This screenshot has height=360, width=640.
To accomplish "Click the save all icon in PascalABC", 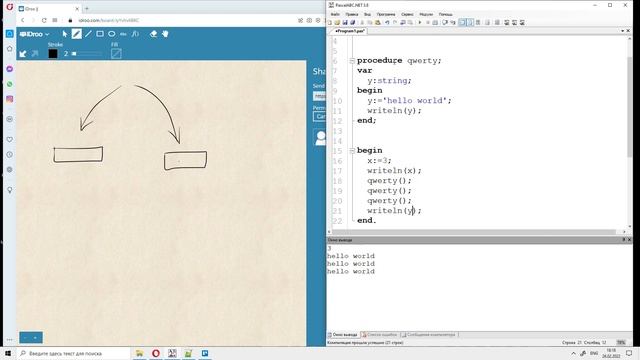I will [352, 22].
